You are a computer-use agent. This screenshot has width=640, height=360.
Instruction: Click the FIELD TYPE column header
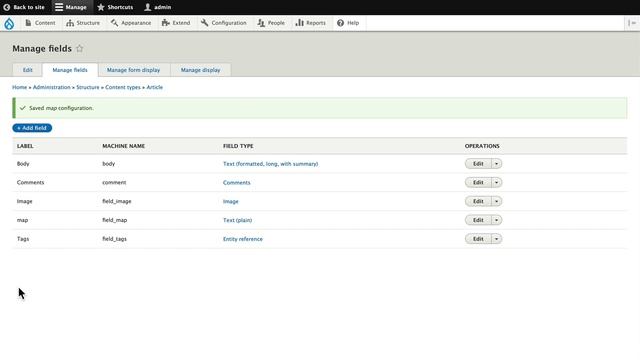point(238,146)
